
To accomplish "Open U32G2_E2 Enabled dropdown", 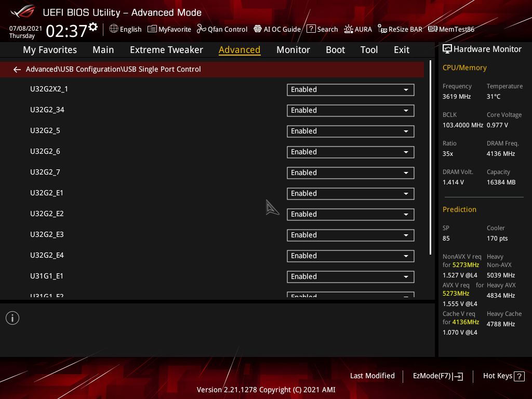I will pyautogui.click(x=351, y=215).
